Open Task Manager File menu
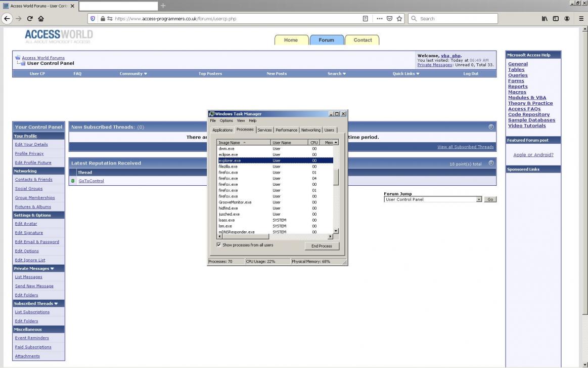 213,120
